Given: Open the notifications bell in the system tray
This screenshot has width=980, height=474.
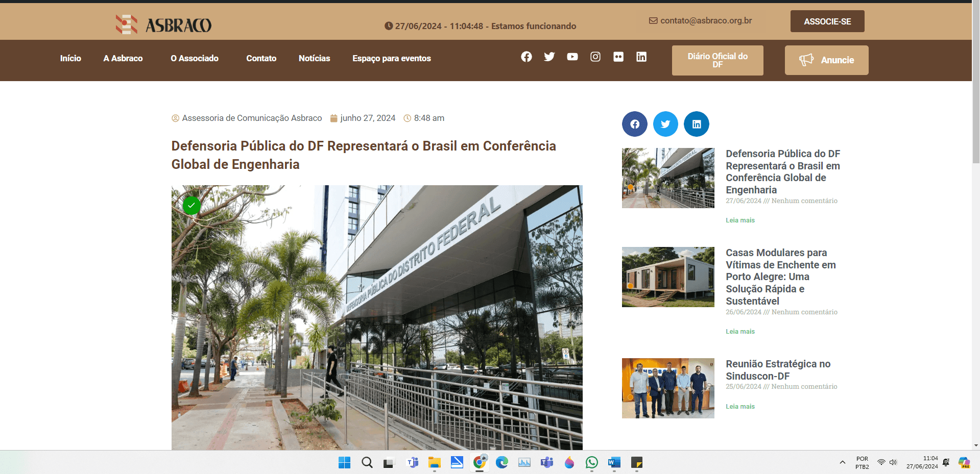Looking at the screenshot, I should [946, 462].
